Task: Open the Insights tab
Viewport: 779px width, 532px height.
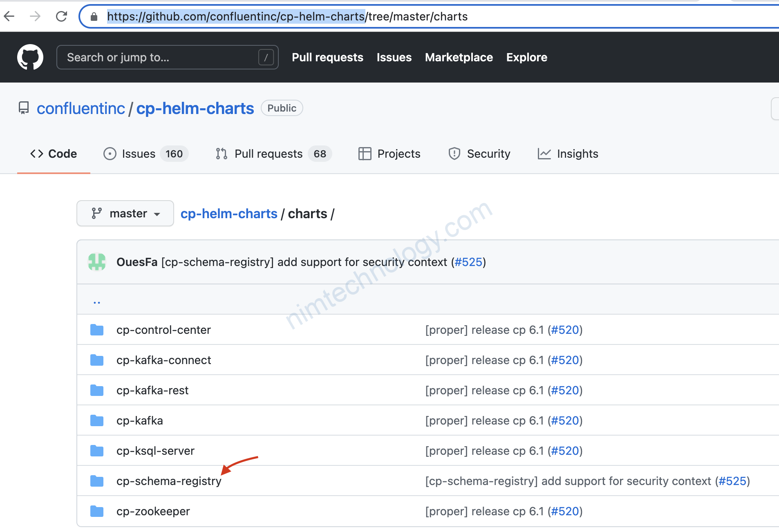Action: pos(568,154)
